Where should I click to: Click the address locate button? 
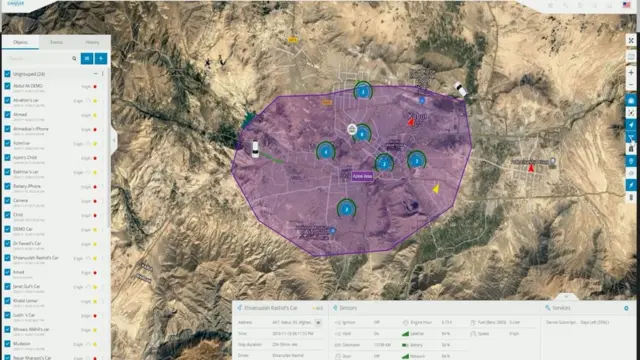tap(318, 322)
